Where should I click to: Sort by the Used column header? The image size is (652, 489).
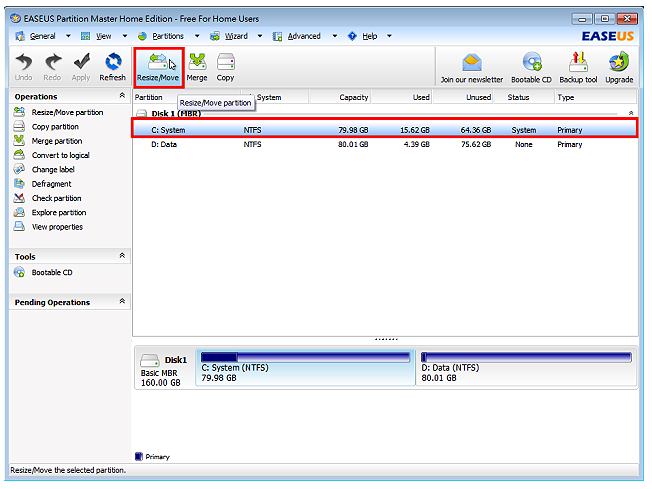[421, 97]
